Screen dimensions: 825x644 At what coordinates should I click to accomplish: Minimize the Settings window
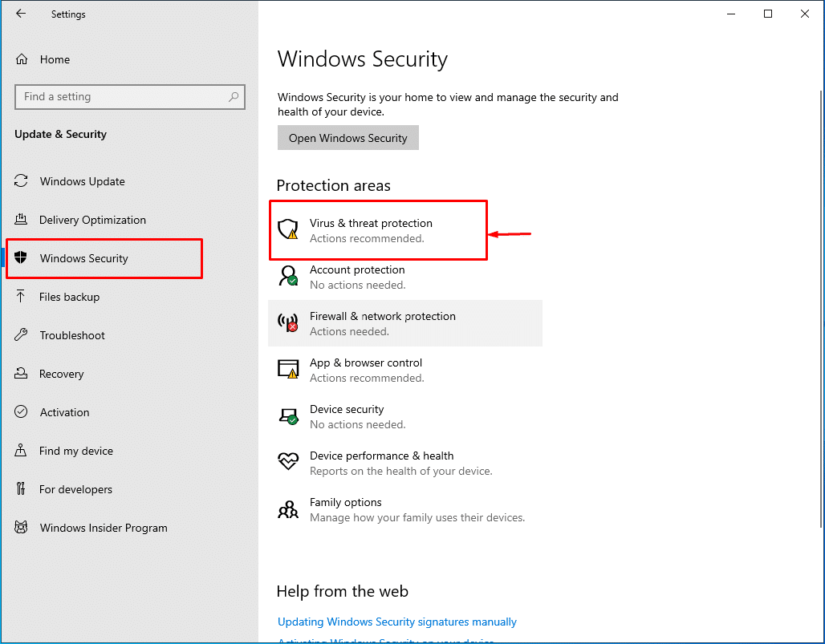[731, 14]
